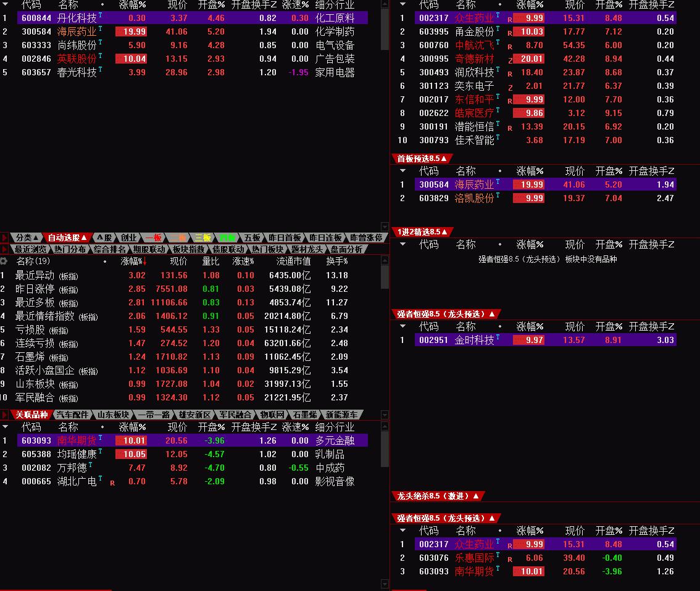Click the red arrow left of 关联品种 tab
The image size is (700, 591).
(4, 415)
